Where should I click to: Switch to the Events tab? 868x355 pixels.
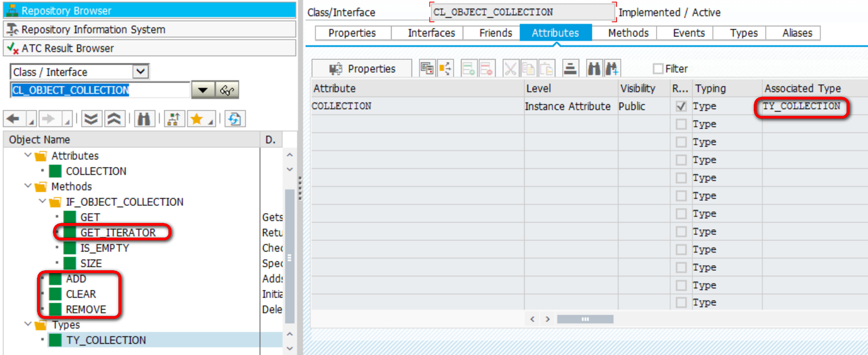coord(689,33)
